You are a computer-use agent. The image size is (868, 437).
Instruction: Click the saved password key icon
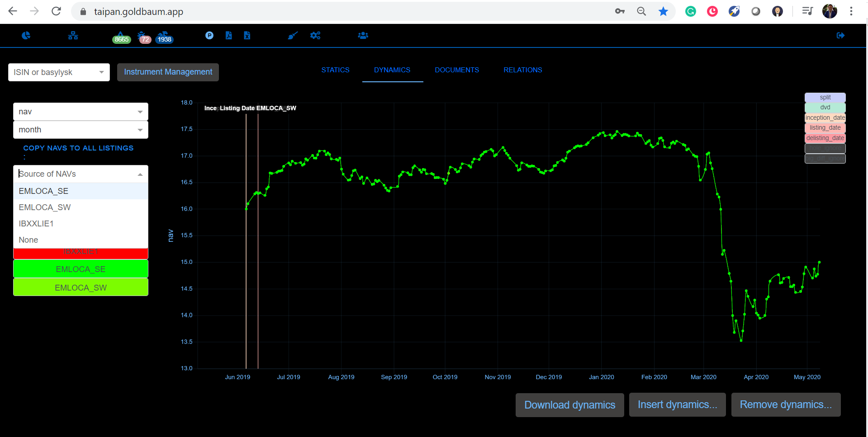tap(620, 11)
